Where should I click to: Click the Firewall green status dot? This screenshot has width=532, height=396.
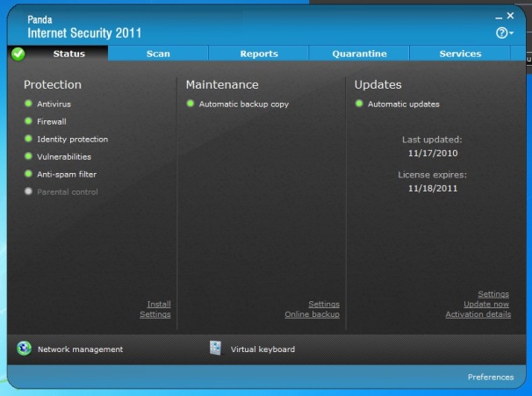pos(28,121)
